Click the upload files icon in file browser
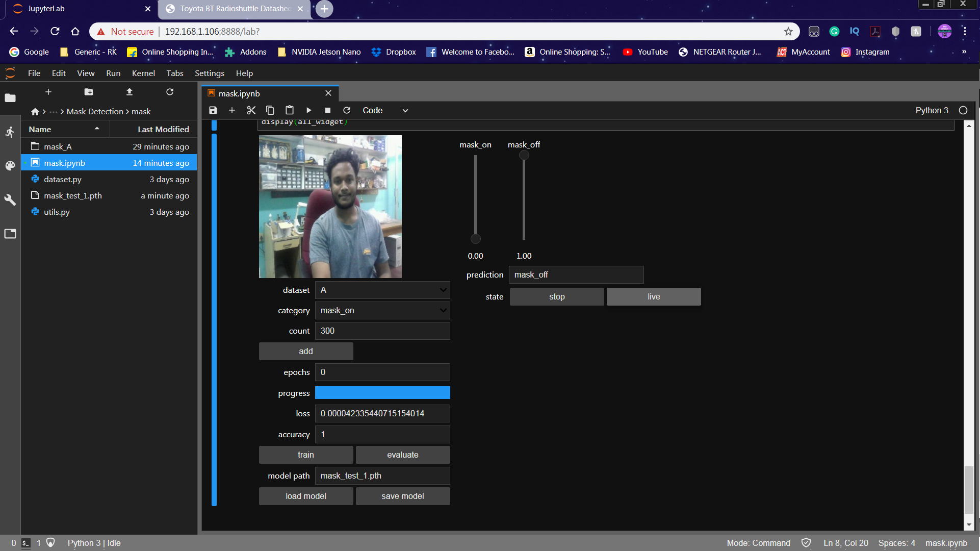Image resolution: width=980 pixels, height=551 pixels. coord(130,92)
